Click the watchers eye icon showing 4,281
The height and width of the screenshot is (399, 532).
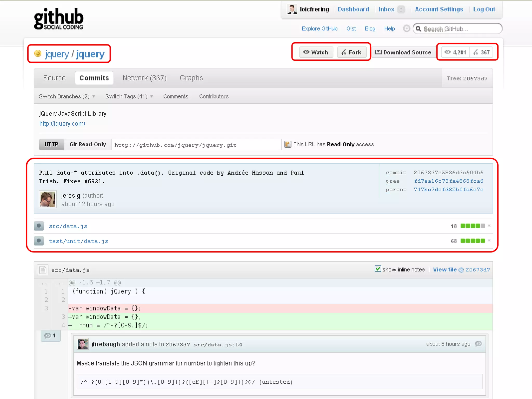pos(447,52)
